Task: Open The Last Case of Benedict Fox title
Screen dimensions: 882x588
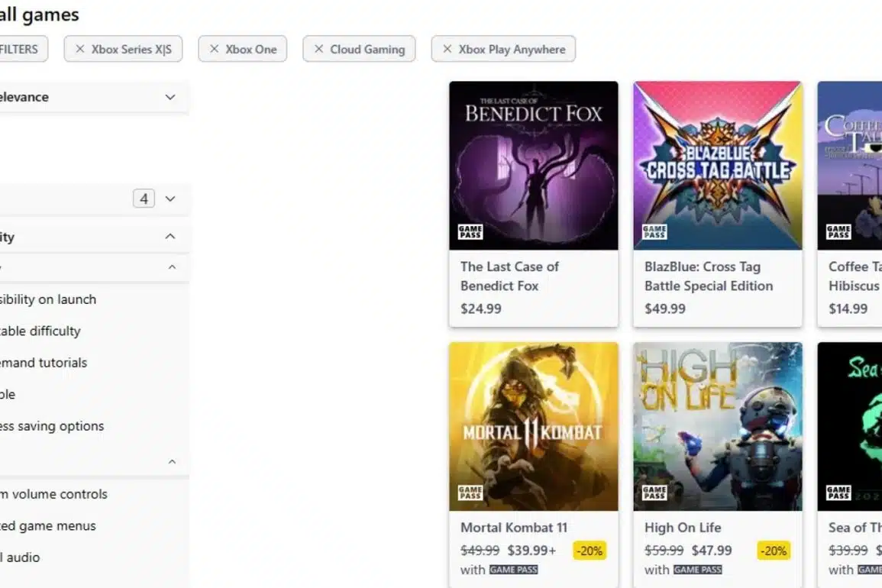Action: pyautogui.click(x=509, y=276)
